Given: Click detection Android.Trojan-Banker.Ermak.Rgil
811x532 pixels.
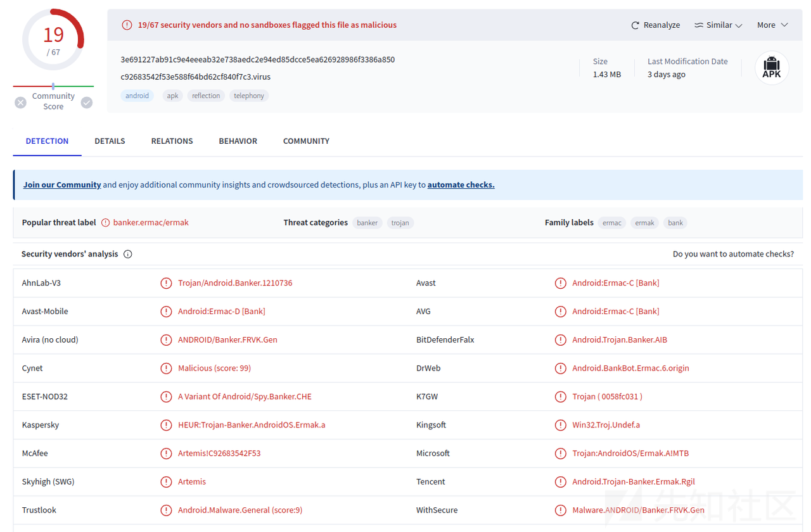Looking at the screenshot, I should coord(634,482).
